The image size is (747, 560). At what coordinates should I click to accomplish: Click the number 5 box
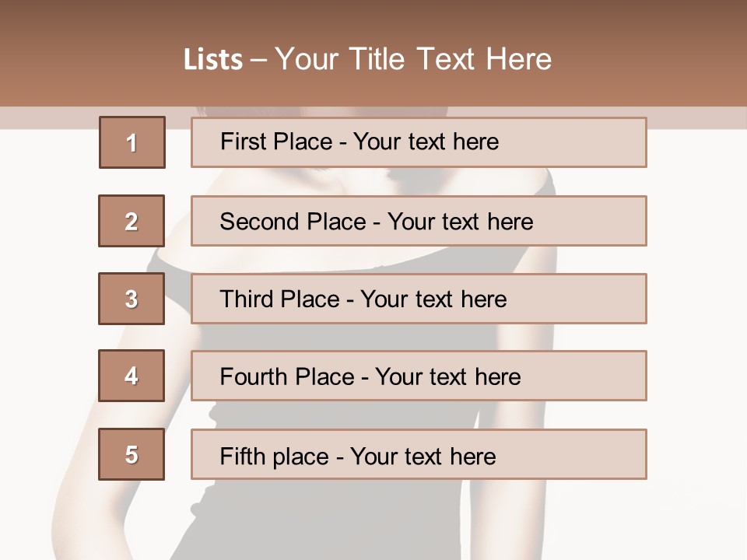pos(132,454)
